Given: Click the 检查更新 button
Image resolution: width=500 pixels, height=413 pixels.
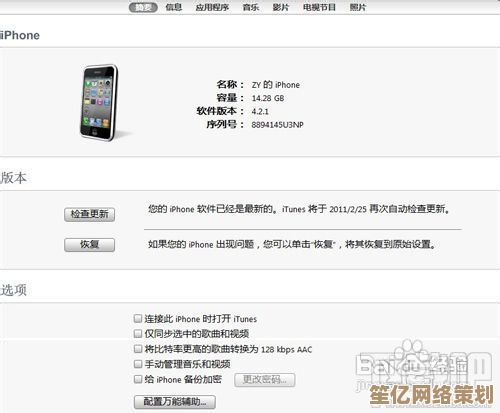Looking at the screenshot, I should pos(90,214).
